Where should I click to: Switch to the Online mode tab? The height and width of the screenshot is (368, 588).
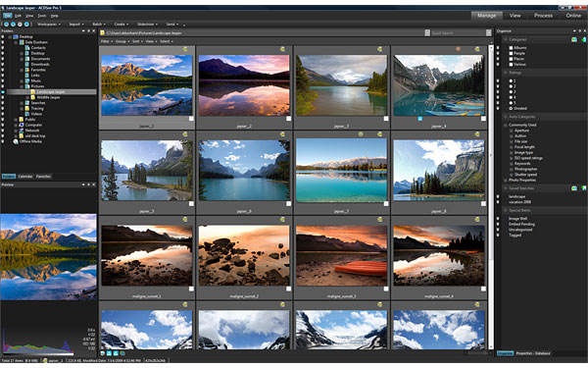(x=573, y=16)
